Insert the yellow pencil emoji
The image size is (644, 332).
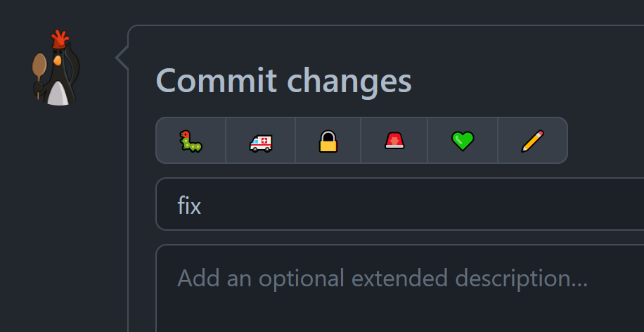pos(532,141)
